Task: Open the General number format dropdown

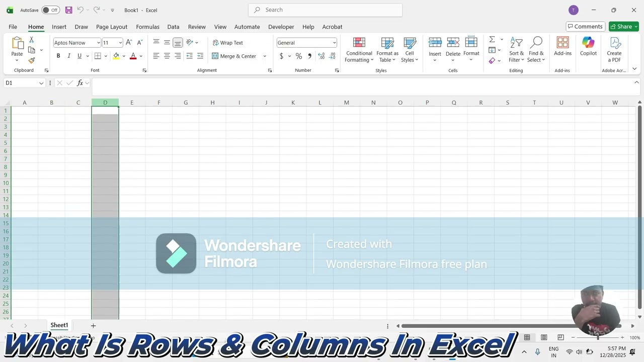Action: point(334,43)
